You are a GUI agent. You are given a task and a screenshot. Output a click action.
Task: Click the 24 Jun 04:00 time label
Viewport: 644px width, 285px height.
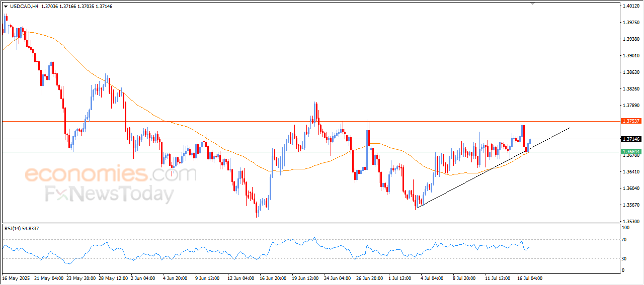point(338,278)
